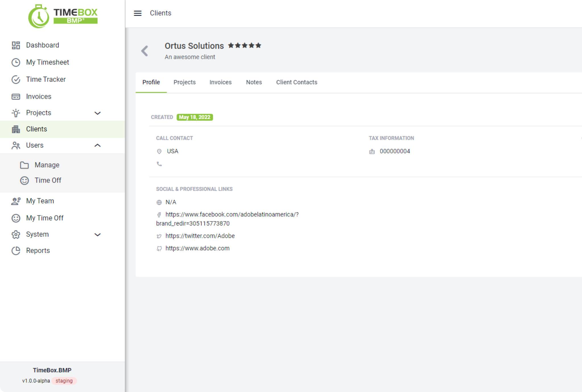The image size is (582, 392).
Task: Click the Dashboard grid icon
Action: (16, 45)
